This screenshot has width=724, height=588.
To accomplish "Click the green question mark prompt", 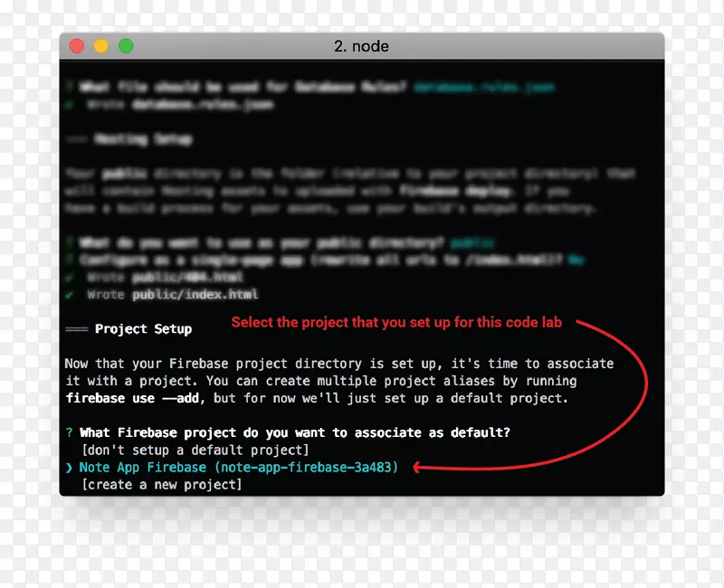I will (69, 432).
